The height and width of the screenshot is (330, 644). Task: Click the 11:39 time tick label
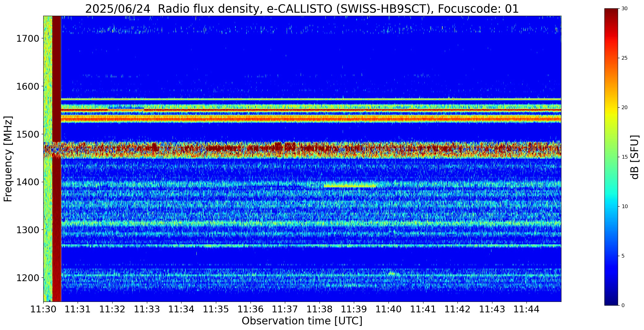tap(354, 309)
